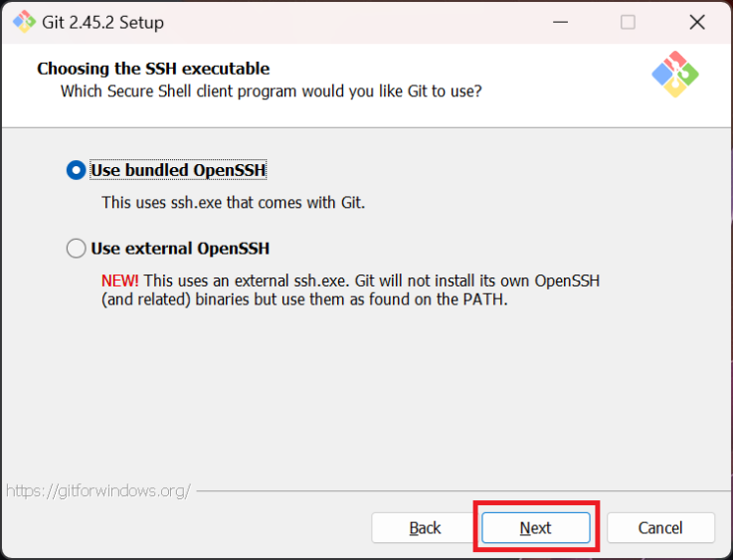The width and height of the screenshot is (733, 560).
Task: Open the gitforwindows.org link
Action: (98, 490)
